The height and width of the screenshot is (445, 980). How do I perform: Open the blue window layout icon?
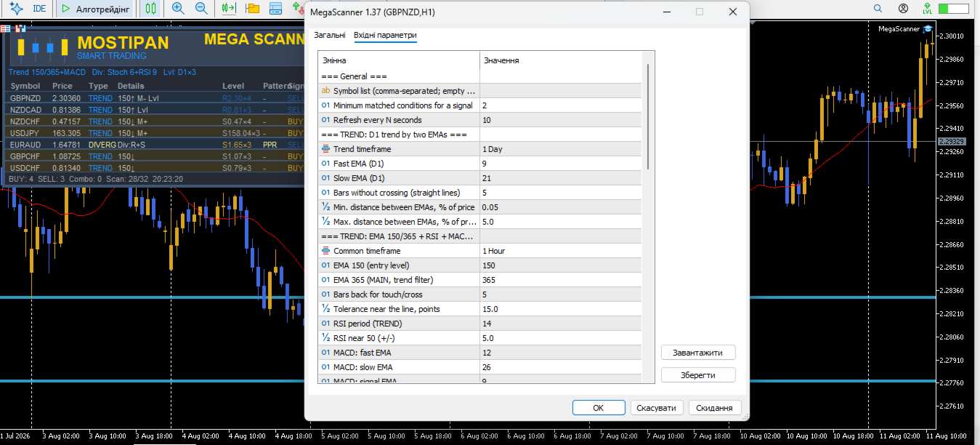point(275,9)
